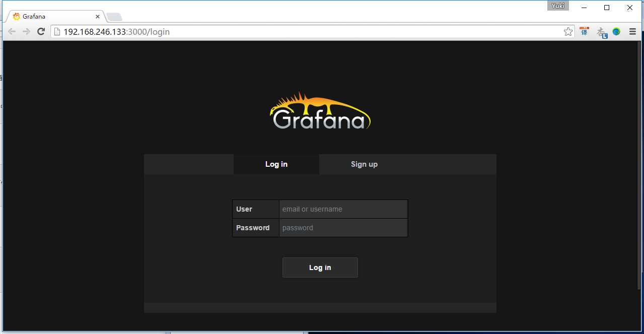Open the Chrome hamburger menu
Viewport: 644px width, 334px height.
(x=632, y=32)
